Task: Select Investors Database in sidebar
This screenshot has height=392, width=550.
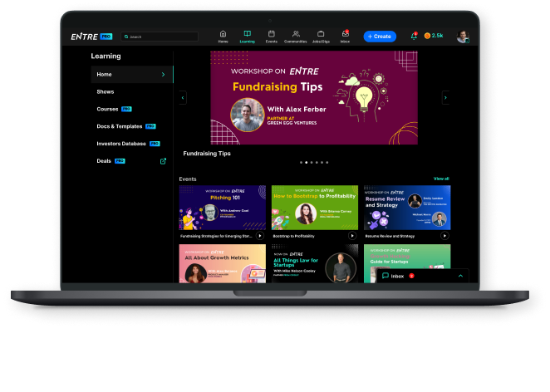Action: (x=121, y=144)
